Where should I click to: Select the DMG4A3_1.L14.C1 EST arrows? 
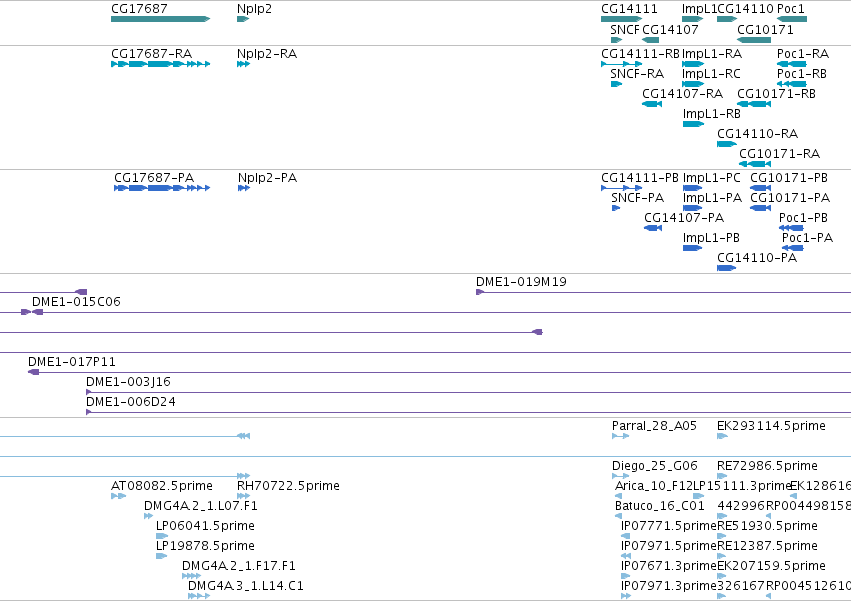(199, 596)
